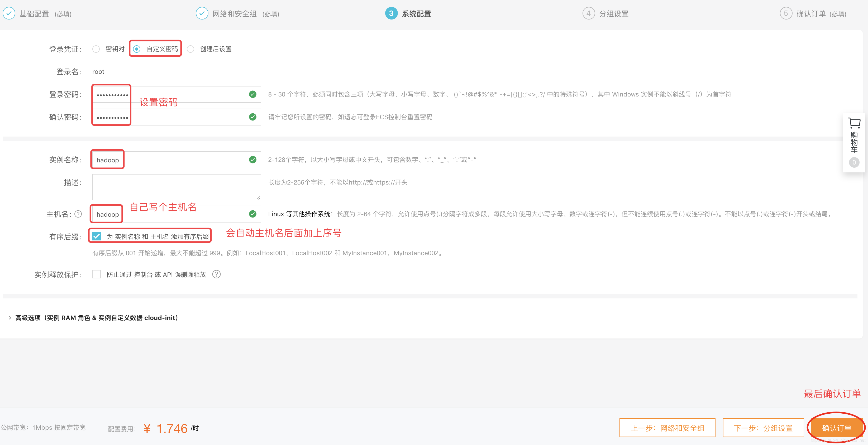Screen dimensions: 868x445
Task: Open the 系统配置 step tab
Action: click(x=417, y=14)
